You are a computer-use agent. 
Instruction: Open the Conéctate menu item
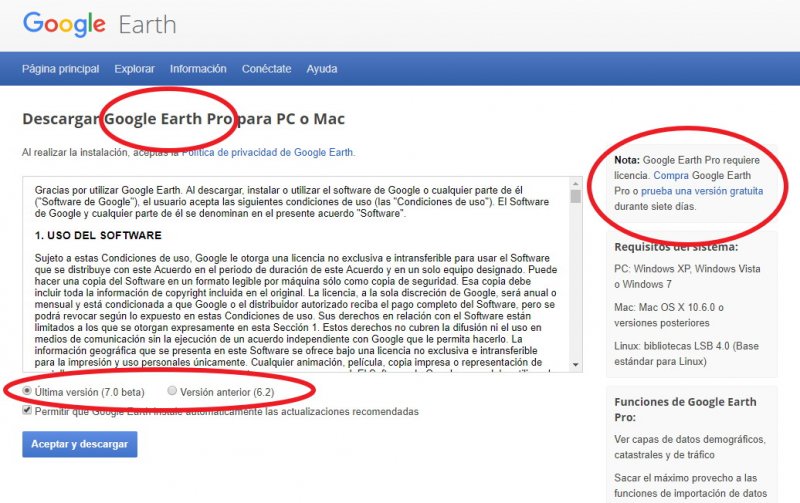click(266, 69)
